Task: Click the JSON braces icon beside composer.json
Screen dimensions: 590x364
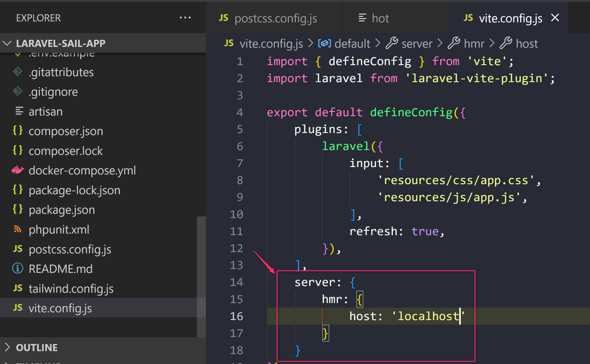Action: 17,131
